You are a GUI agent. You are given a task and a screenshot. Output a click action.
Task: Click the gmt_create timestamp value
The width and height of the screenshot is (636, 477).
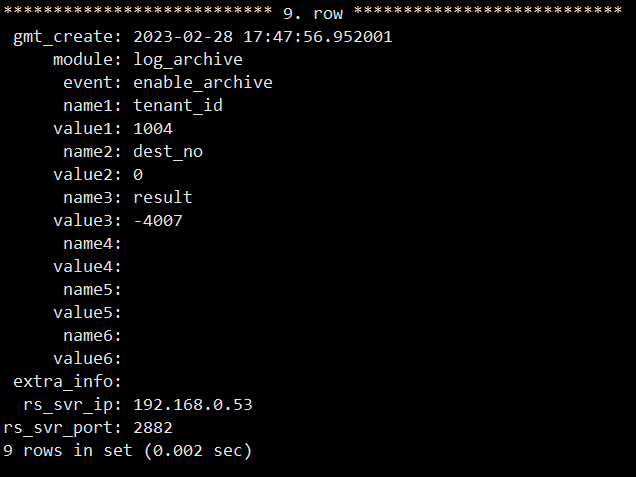pos(262,37)
